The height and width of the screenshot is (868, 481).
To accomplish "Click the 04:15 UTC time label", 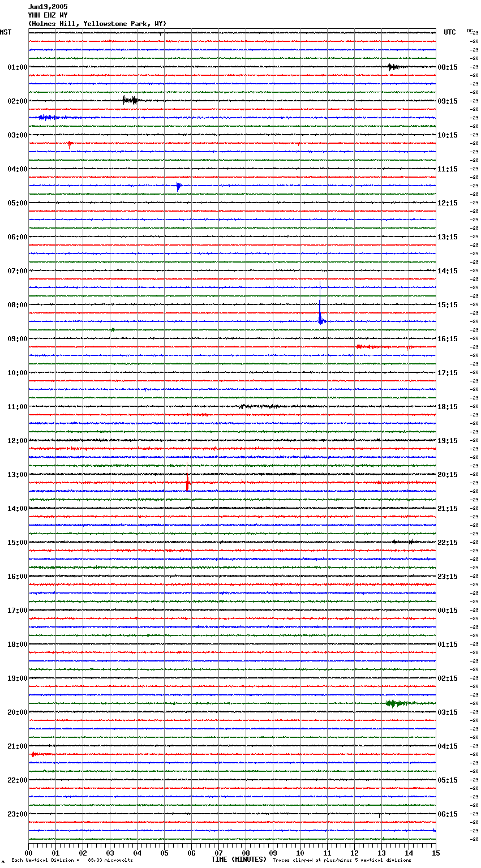I will (x=448, y=746).
